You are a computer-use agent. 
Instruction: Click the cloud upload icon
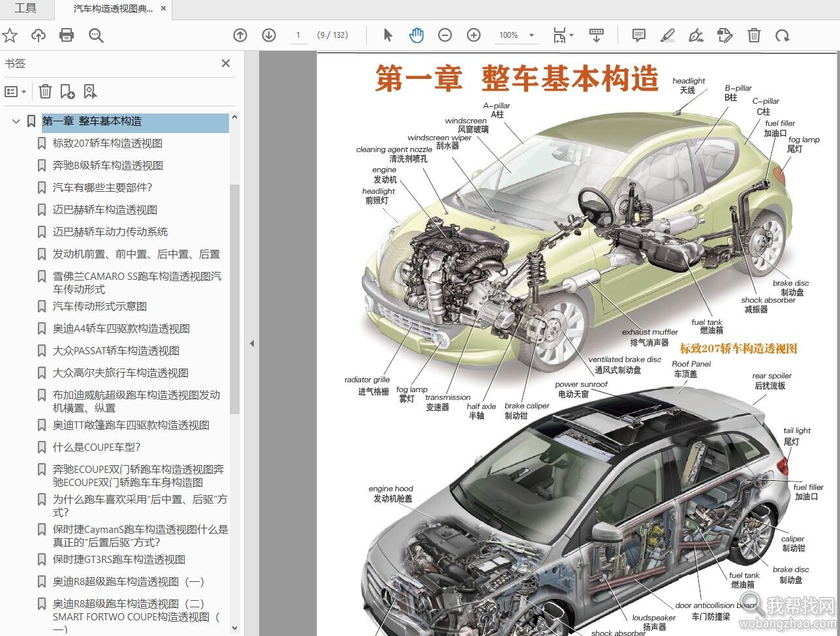[39, 35]
